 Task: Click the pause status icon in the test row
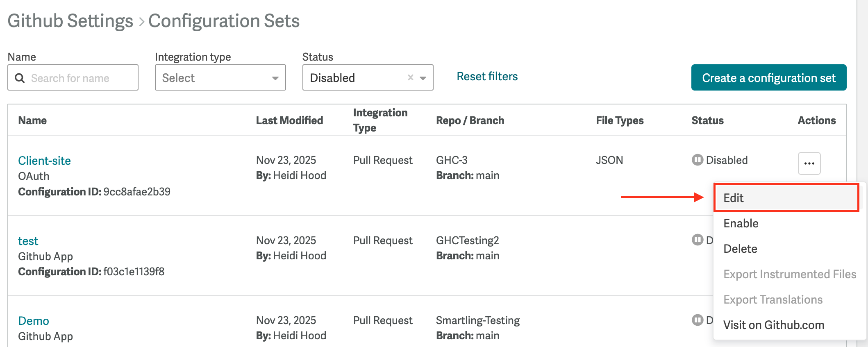[x=697, y=240]
